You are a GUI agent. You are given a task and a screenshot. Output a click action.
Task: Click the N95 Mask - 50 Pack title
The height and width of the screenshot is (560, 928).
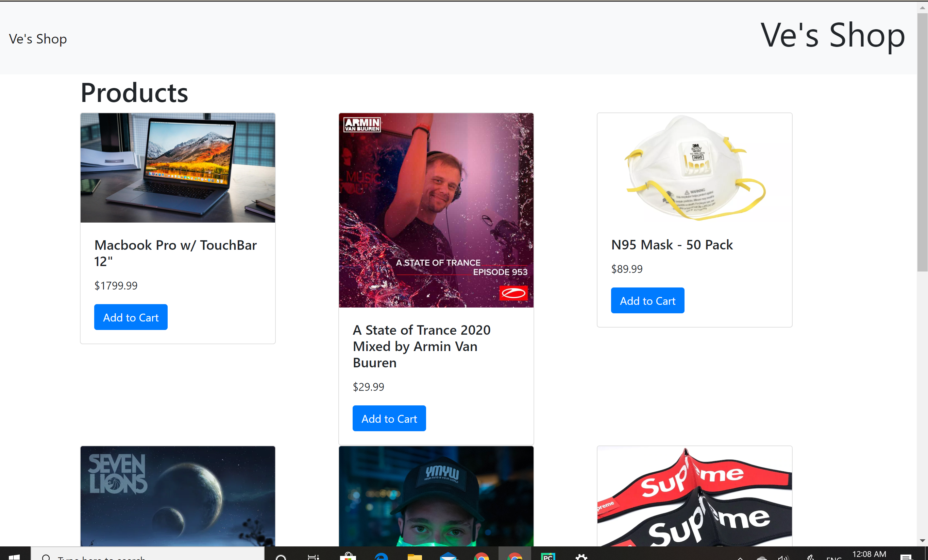pos(672,245)
